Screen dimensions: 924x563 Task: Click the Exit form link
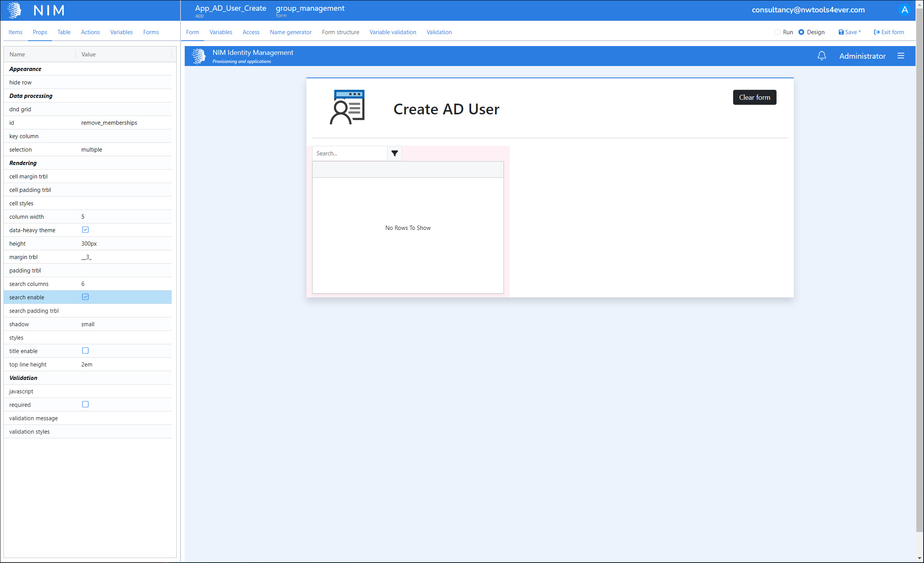[x=889, y=32]
